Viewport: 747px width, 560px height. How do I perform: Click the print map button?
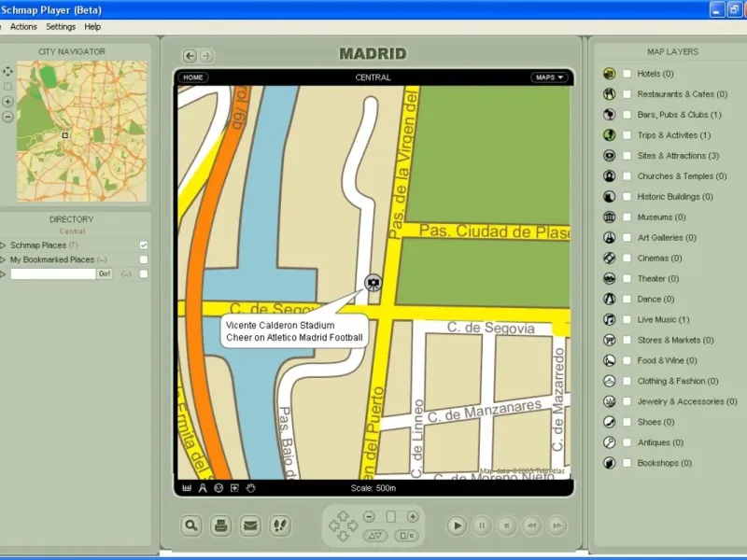pos(220,525)
